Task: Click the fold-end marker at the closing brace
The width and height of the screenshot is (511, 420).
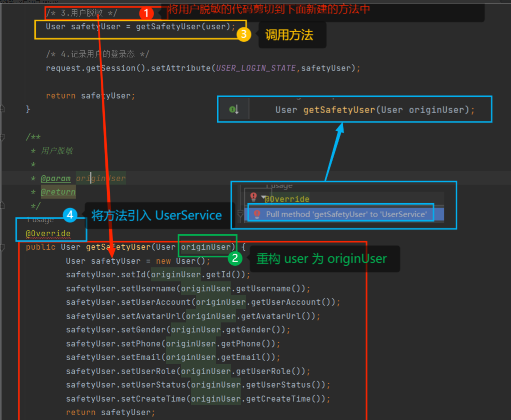Action: click(2, 108)
